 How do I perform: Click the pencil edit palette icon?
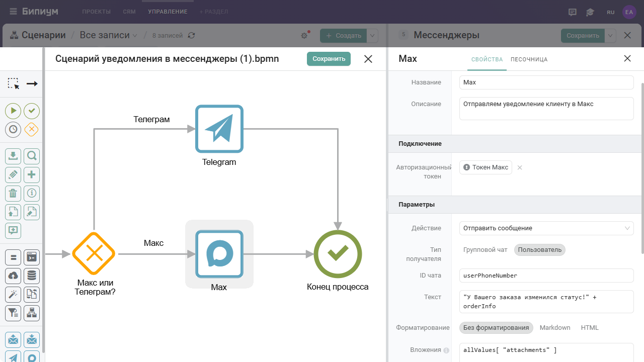(x=13, y=175)
